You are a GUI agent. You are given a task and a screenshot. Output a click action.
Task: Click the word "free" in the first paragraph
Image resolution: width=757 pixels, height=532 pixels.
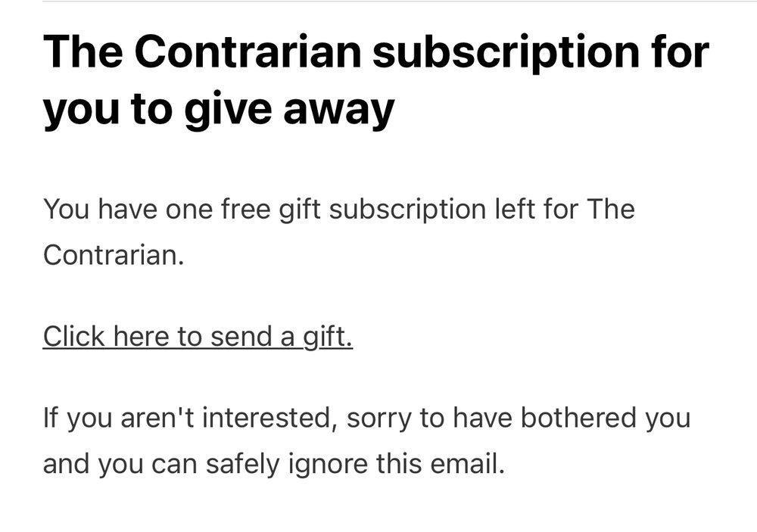pos(245,209)
